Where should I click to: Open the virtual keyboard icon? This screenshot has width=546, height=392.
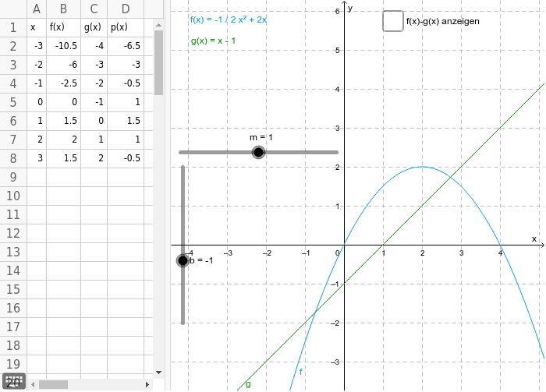pyautogui.click(x=14, y=382)
